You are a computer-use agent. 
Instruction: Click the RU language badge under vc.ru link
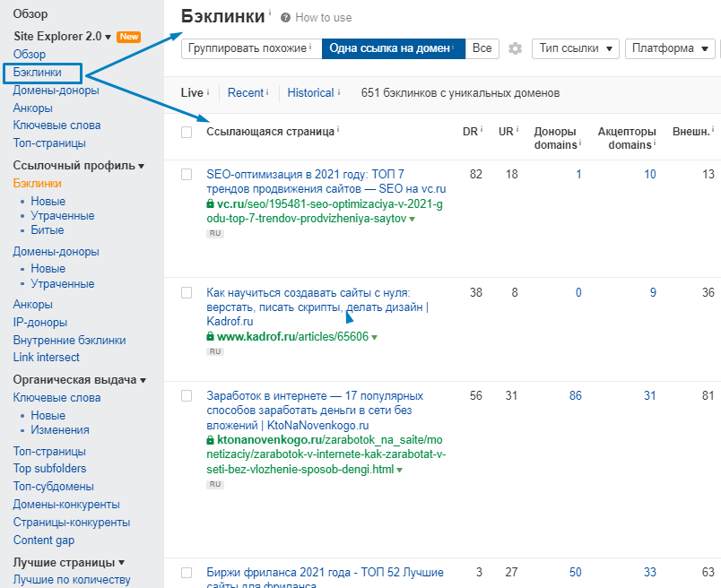pos(215,233)
